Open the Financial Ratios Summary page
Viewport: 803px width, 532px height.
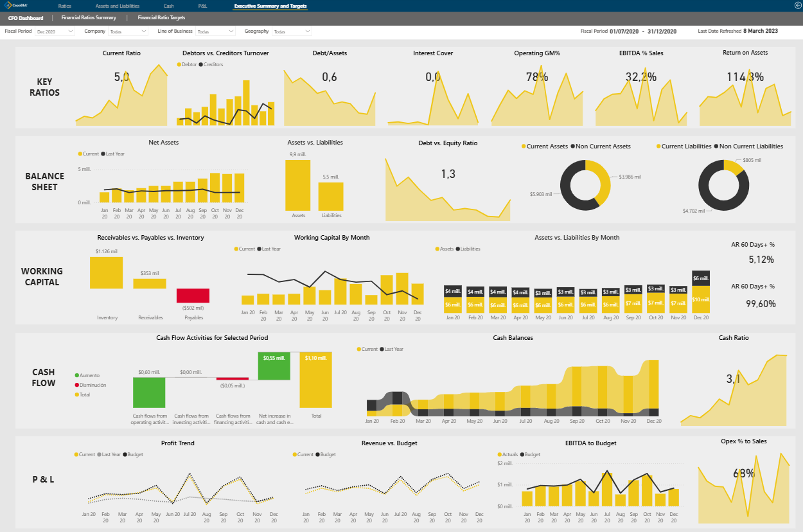(x=89, y=18)
